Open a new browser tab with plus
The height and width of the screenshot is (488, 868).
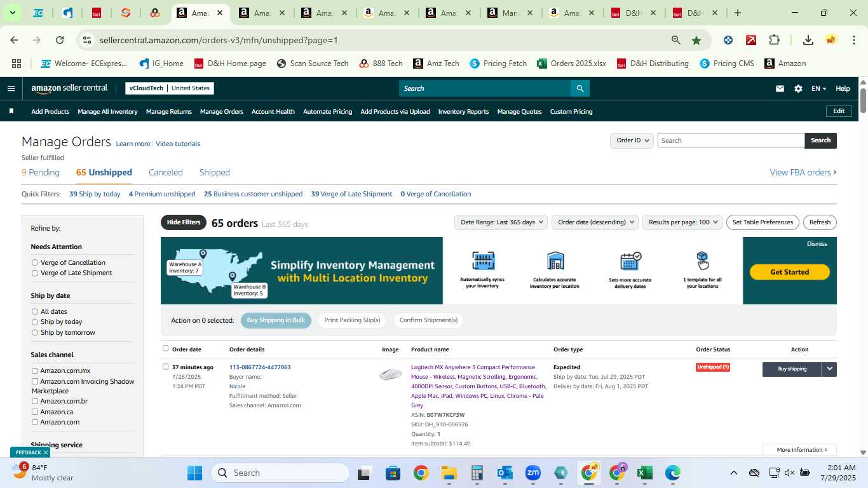[x=737, y=13]
